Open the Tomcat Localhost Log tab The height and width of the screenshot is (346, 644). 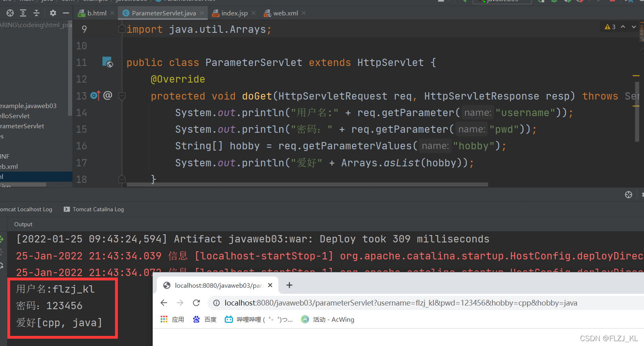26,209
